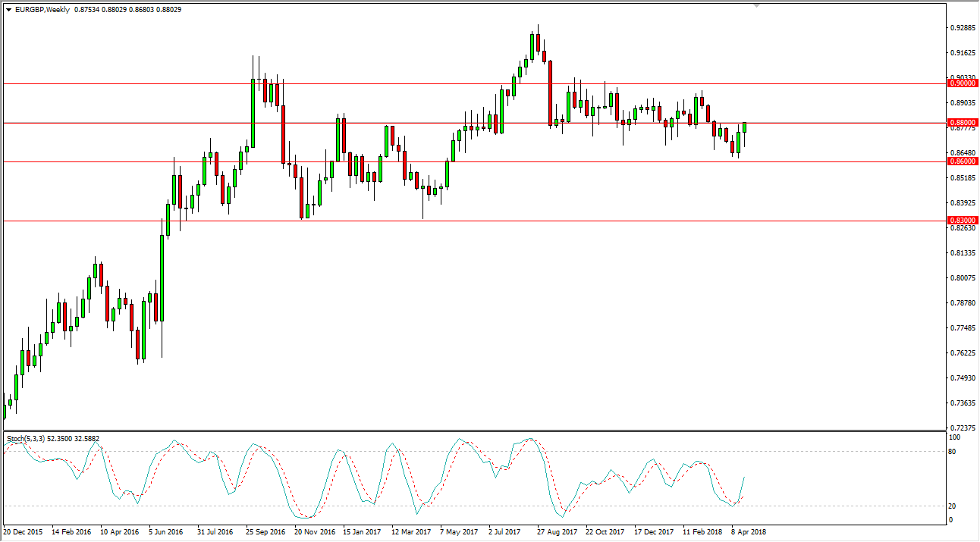The height and width of the screenshot is (542, 980).
Task: Click the 15 Jan 2017 date label
Action: [x=363, y=532]
